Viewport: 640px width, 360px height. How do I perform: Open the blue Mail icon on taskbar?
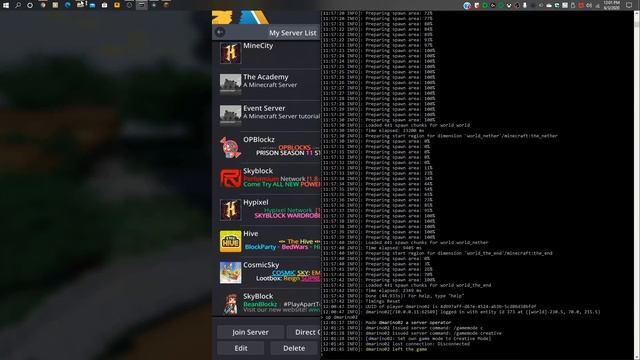pos(92,5)
